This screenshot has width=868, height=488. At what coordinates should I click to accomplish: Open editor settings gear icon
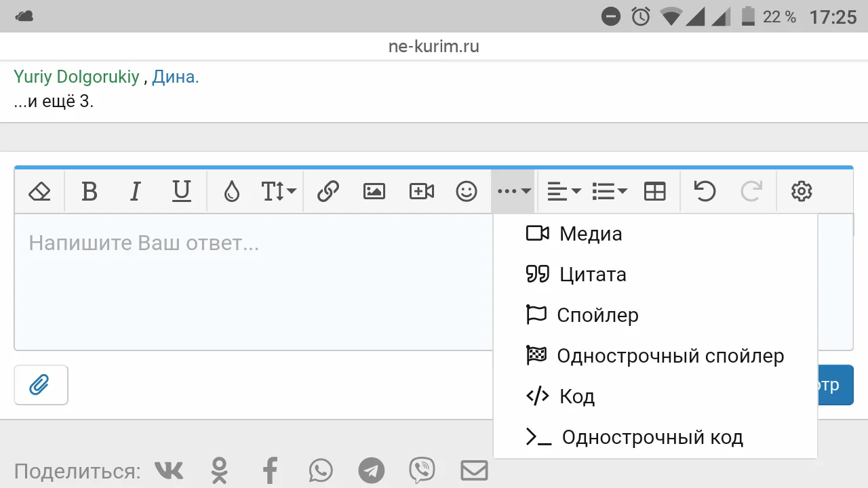point(802,192)
